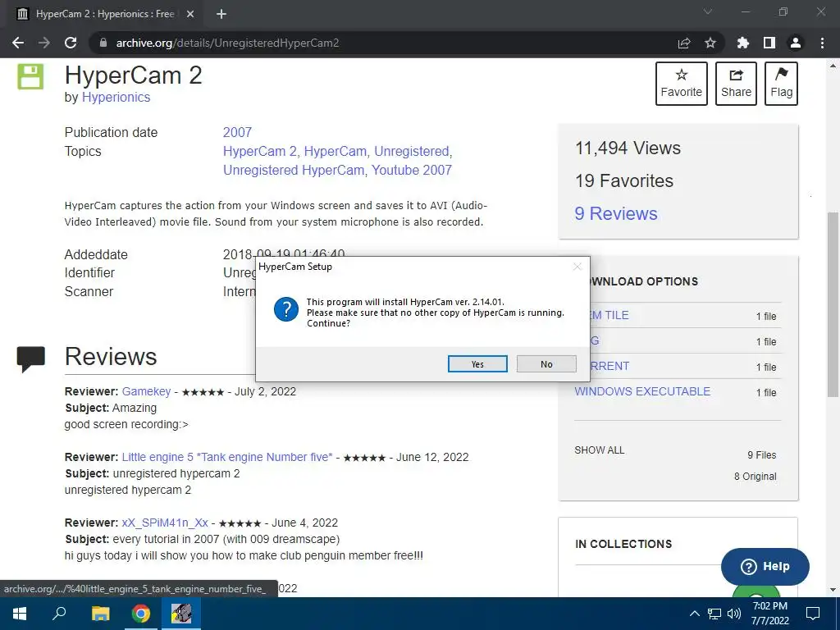
Task: Click the green floppy disk software icon
Action: coord(30,76)
